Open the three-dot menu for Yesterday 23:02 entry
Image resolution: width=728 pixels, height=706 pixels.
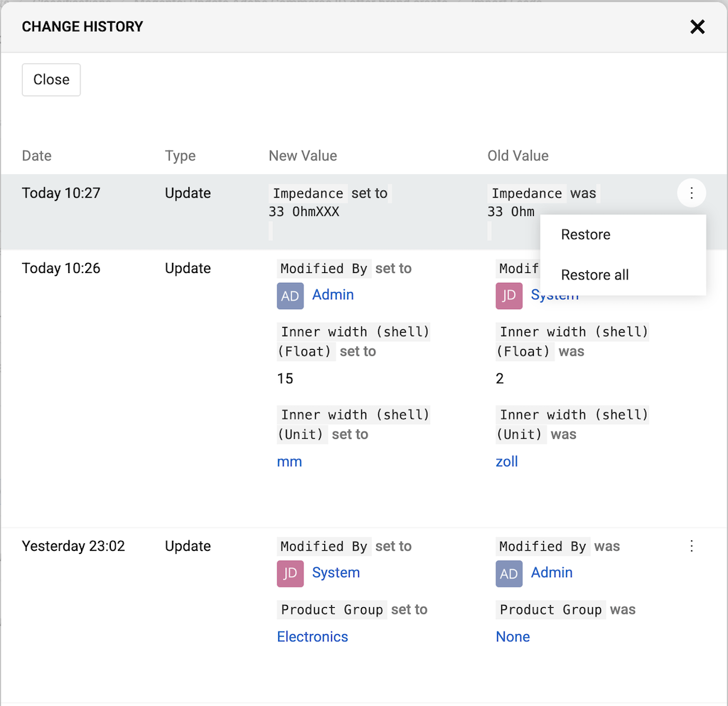[691, 546]
